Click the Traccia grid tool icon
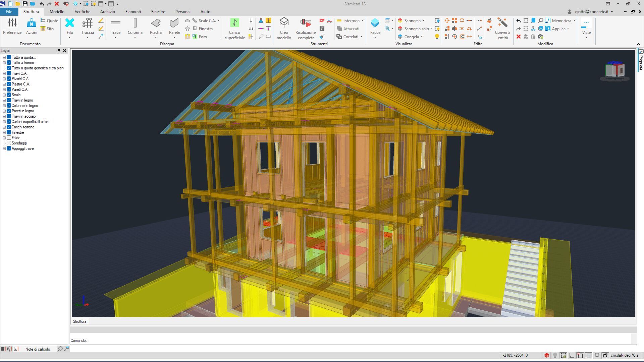This screenshot has height=362, width=644. click(x=87, y=23)
